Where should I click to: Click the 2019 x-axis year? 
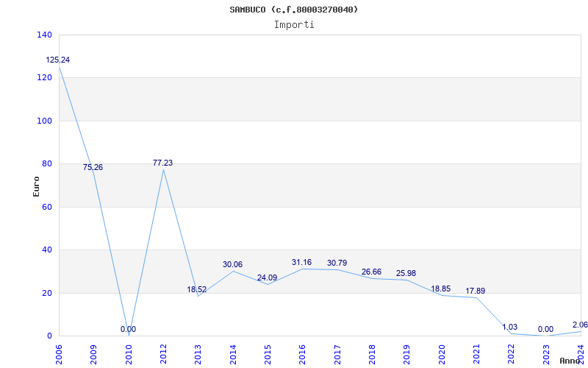[406, 355]
